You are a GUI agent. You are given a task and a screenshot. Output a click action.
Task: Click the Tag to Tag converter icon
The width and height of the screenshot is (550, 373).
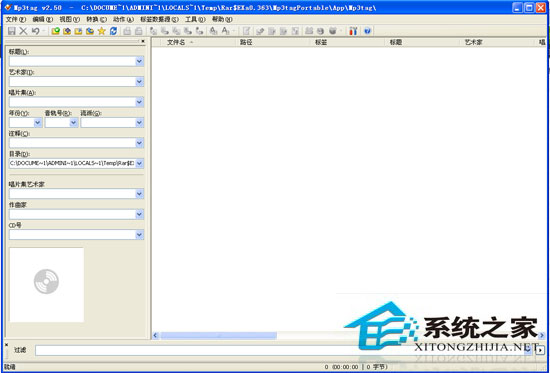[x=200, y=31]
